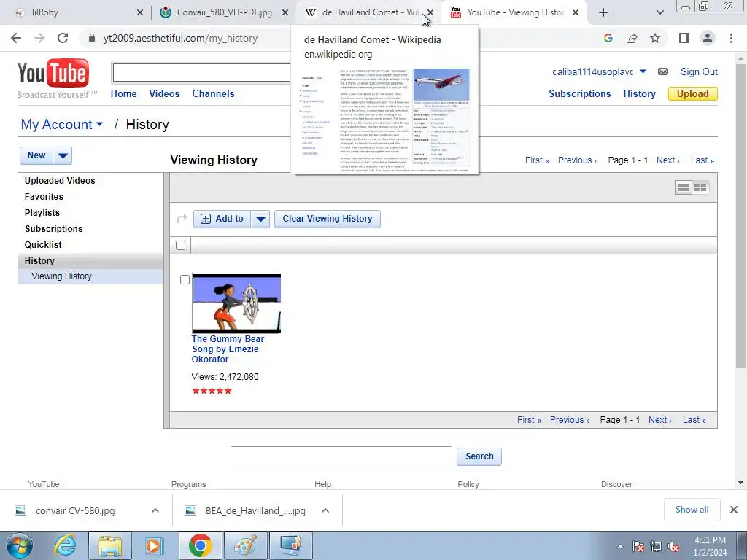
Task: Select Quicklist in the sidebar
Action: tap(43, 245)
